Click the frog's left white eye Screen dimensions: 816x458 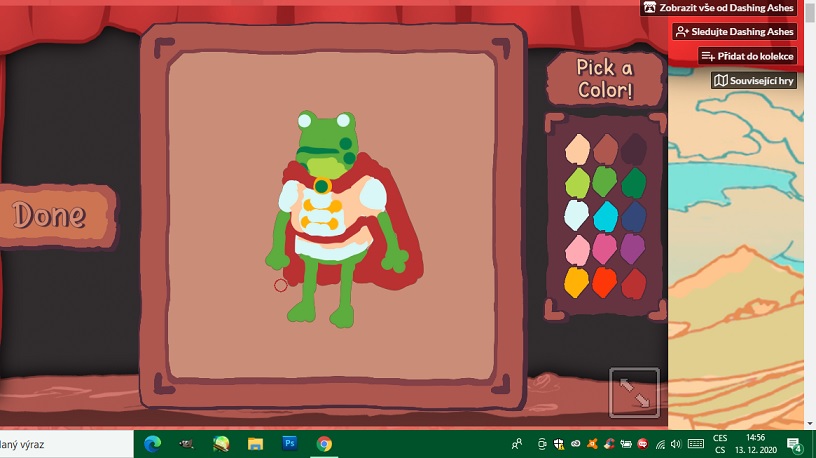(x=305, y=122)
